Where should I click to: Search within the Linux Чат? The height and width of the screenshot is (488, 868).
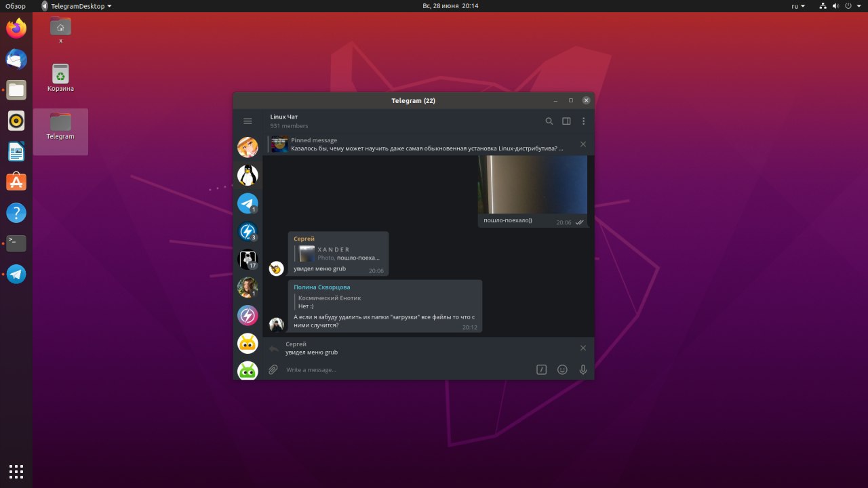coord(549,121)
